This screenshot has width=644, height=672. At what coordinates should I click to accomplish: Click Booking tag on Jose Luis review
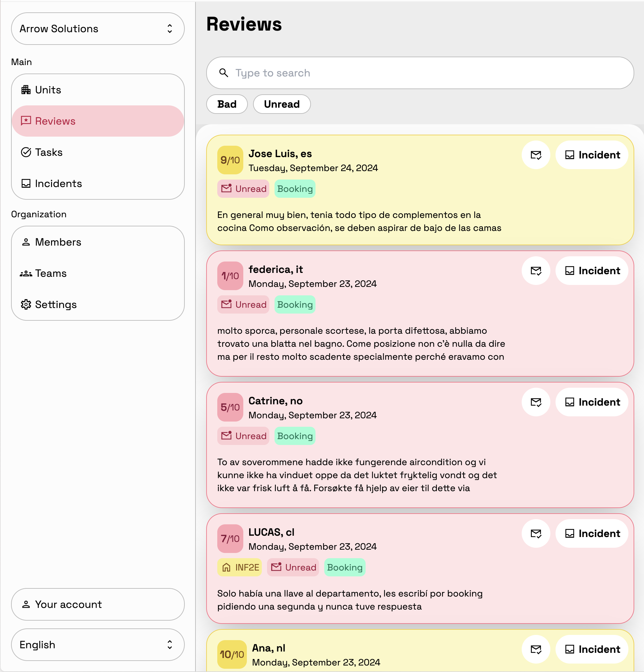tap(295, 189)
